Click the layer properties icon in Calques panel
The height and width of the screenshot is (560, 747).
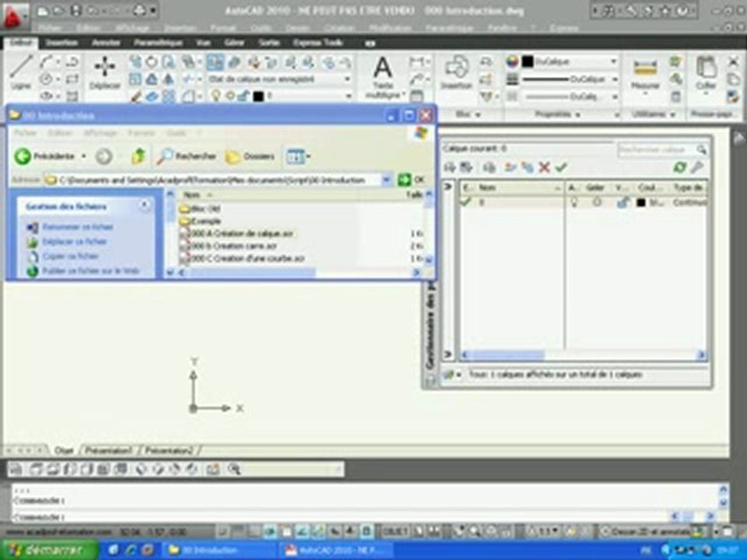pyautogui.click(x=216, y=62)
